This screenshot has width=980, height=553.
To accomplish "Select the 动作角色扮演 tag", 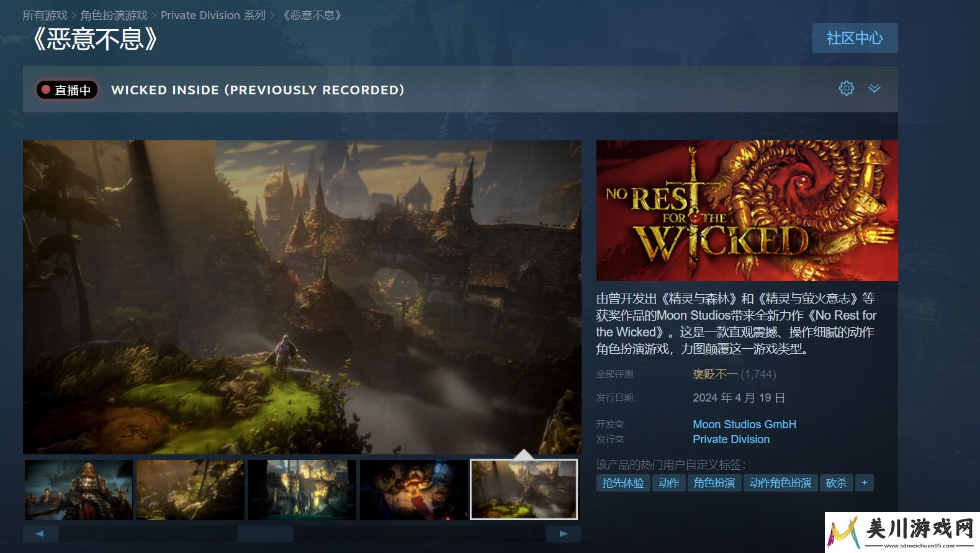I will (780, 483).
